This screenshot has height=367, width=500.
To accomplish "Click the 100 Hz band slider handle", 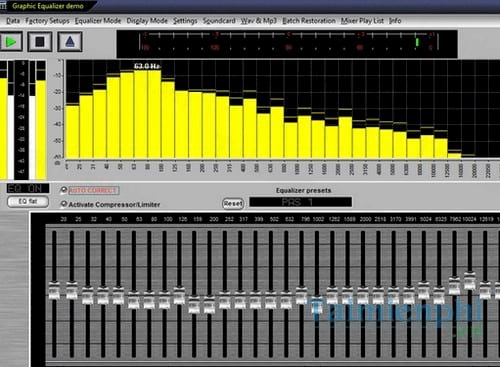I will coord(164,300).
